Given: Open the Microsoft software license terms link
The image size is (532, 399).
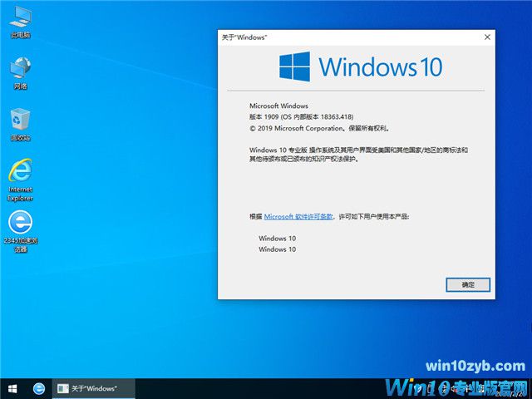Looking at the screenshot, I should [298, 216].
